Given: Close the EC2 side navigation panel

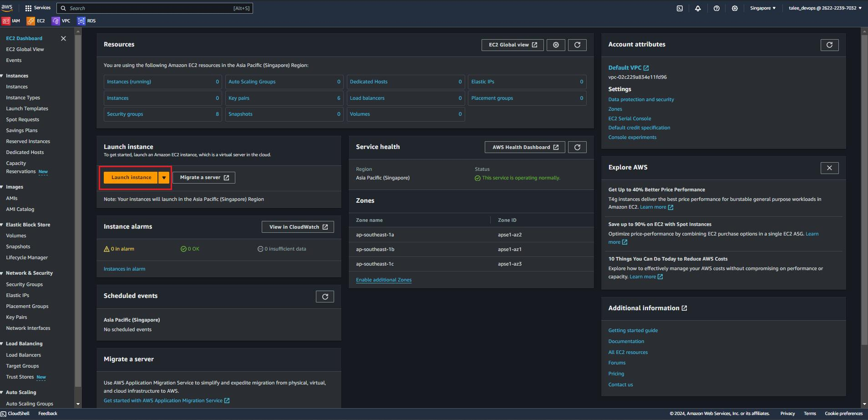Looking at the screenshot, I should pos(63,39).
